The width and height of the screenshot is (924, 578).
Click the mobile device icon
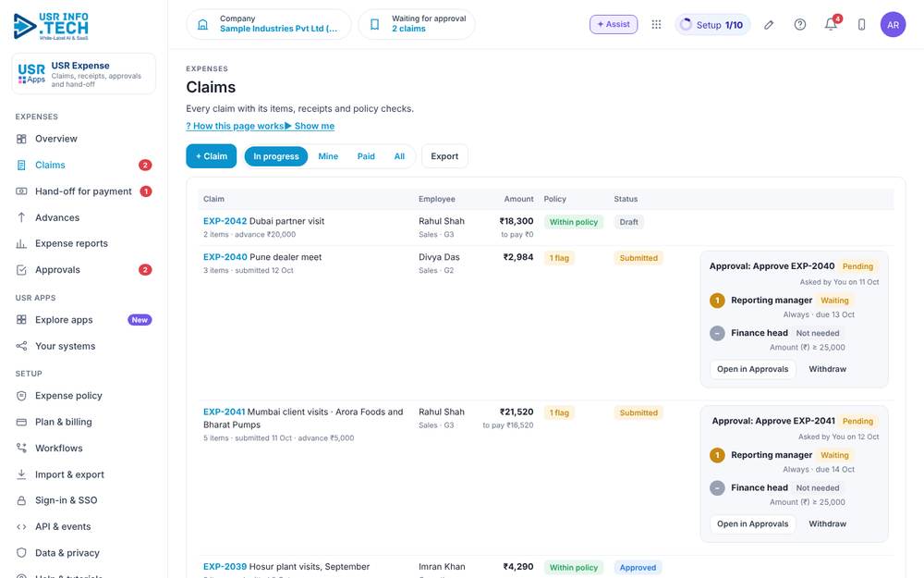pos(861,25)
